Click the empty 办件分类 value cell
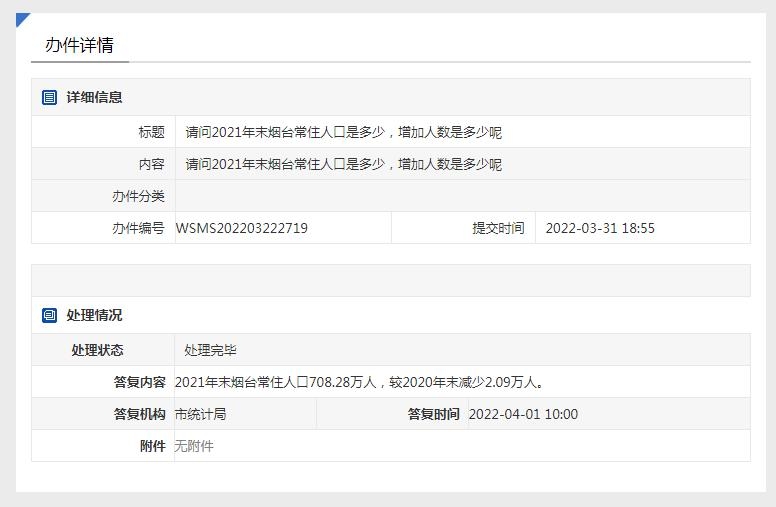 (462, 196)
